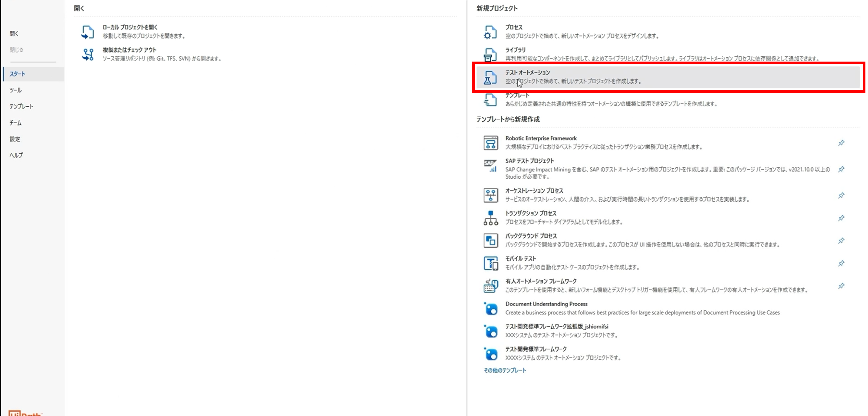868x416 pixels.
Task: Choose SAP テスト プロジェクト template title
Action: click(529, 161)
